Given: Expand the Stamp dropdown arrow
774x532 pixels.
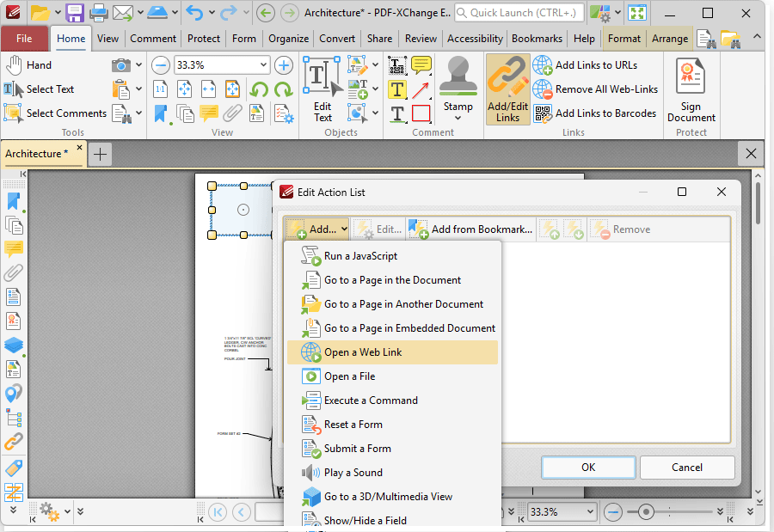Looking at the screenshot, I should (x=458, y=118).
